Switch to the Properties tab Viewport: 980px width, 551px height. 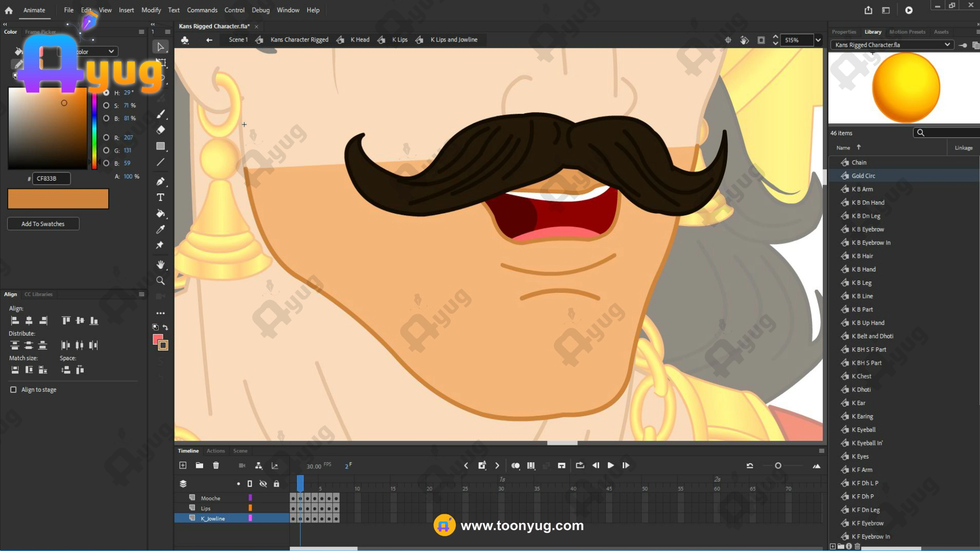[844, 32]
